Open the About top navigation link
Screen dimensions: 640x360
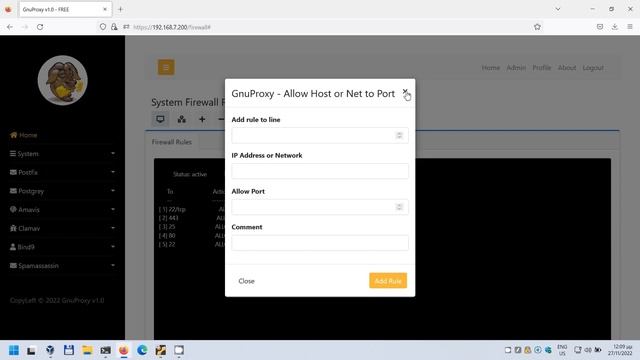coord(567,68)
